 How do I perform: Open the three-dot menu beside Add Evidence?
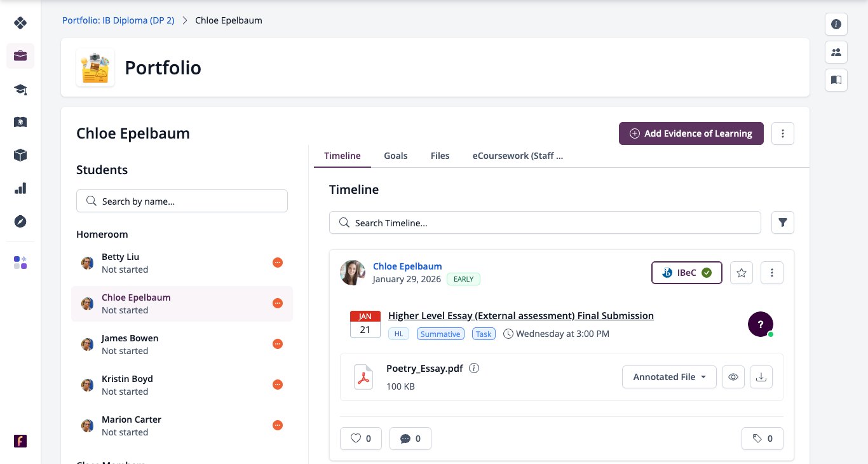[x=783, y=133]
